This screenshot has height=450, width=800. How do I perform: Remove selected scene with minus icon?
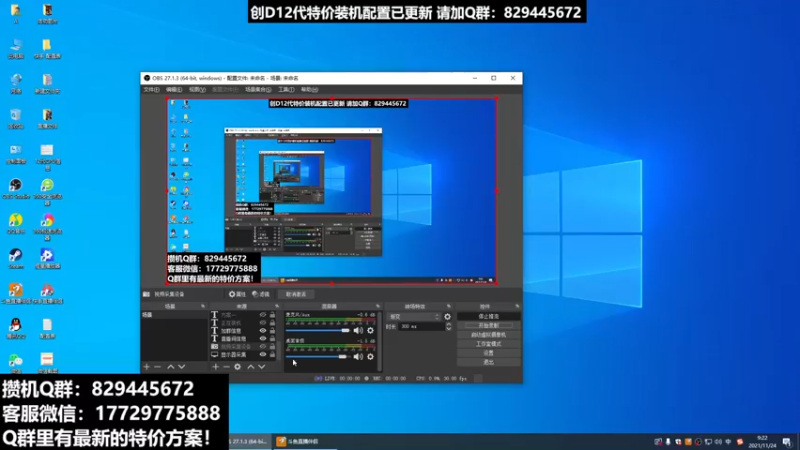pyautogui.click(x=158, y=367)
